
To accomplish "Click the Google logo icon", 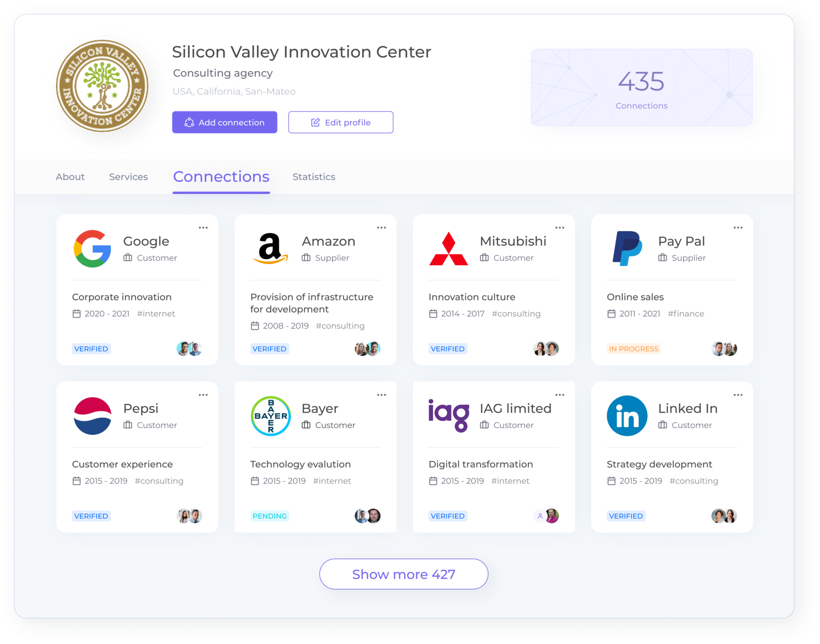I will coord(92,249).
